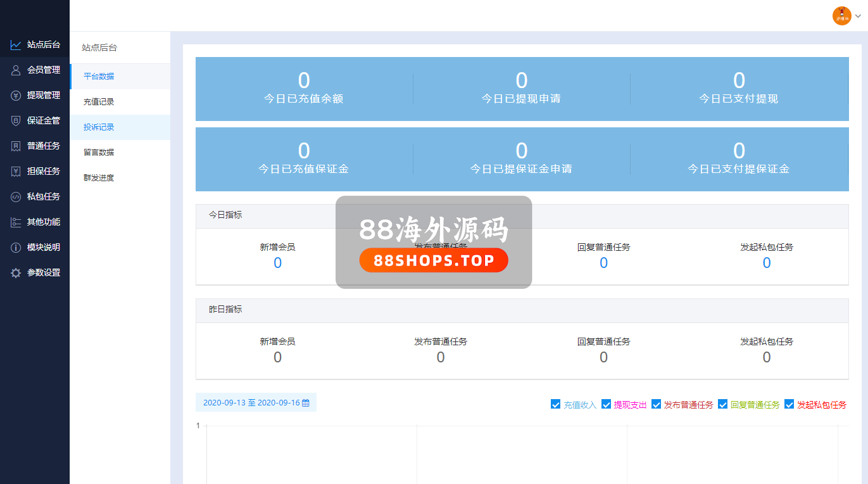Image resolution: width=868 pixels, height=484 pixels.
Task: Open the 充值记录 submenu item
Action: 99,102
